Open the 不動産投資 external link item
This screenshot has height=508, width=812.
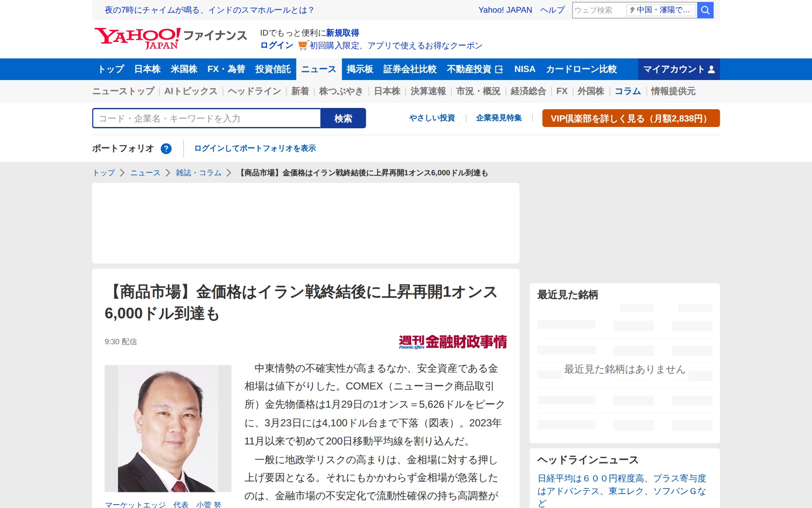[475, 69]
